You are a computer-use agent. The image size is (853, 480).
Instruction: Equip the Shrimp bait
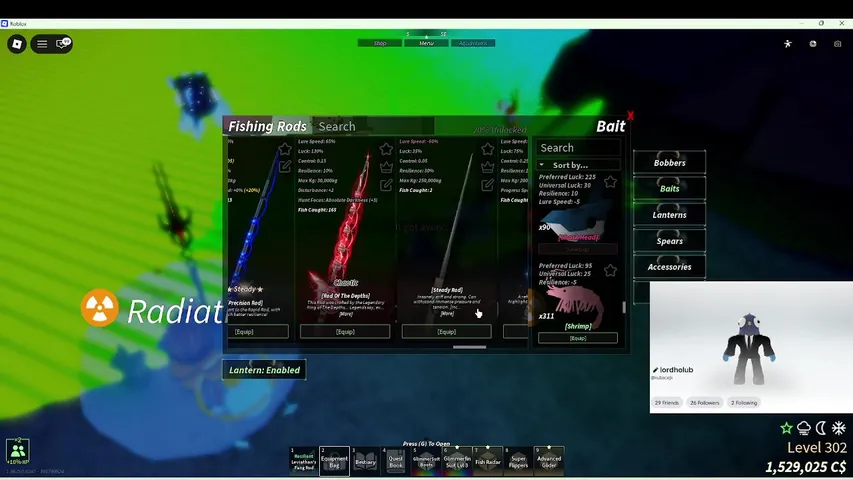point(578,338)
